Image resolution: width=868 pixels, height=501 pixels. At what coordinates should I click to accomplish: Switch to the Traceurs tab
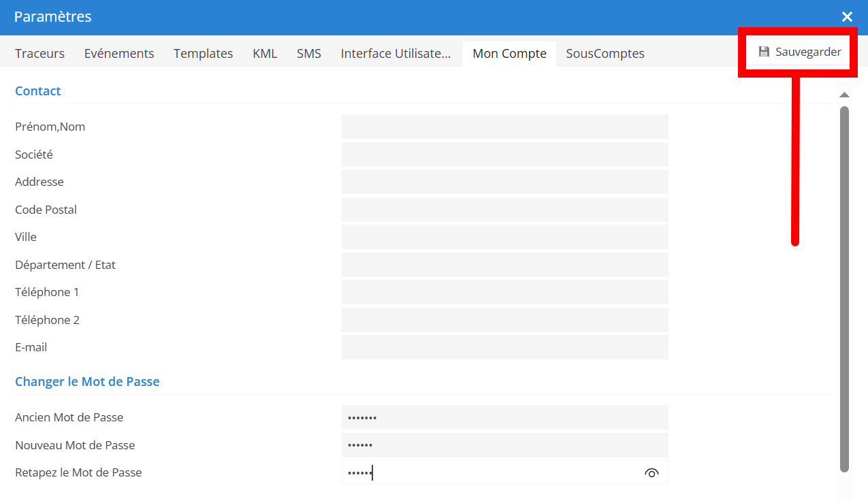tap(40, 53)
